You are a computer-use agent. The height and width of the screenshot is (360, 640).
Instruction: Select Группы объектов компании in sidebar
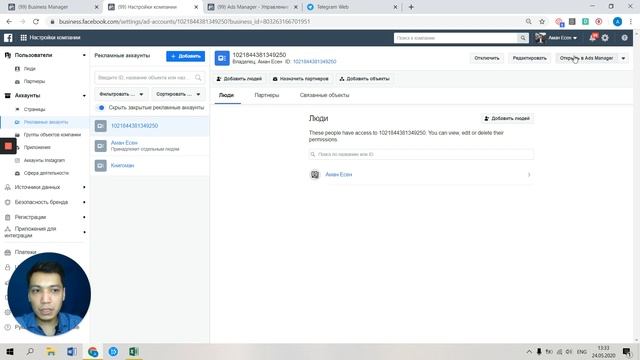(52, 135)
